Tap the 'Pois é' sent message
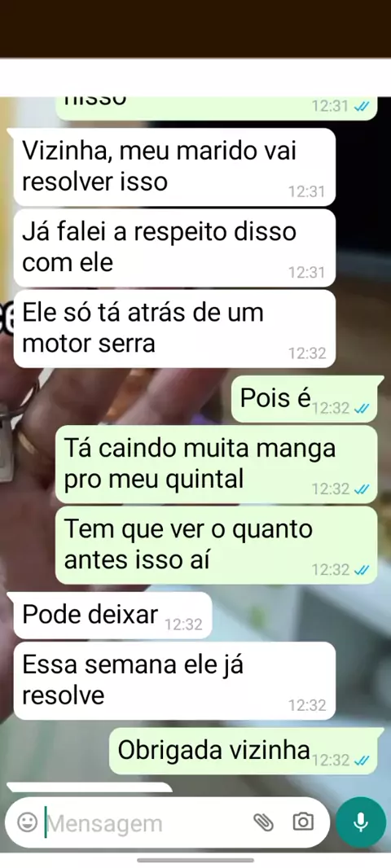The image size is (391, 868). 305,398
